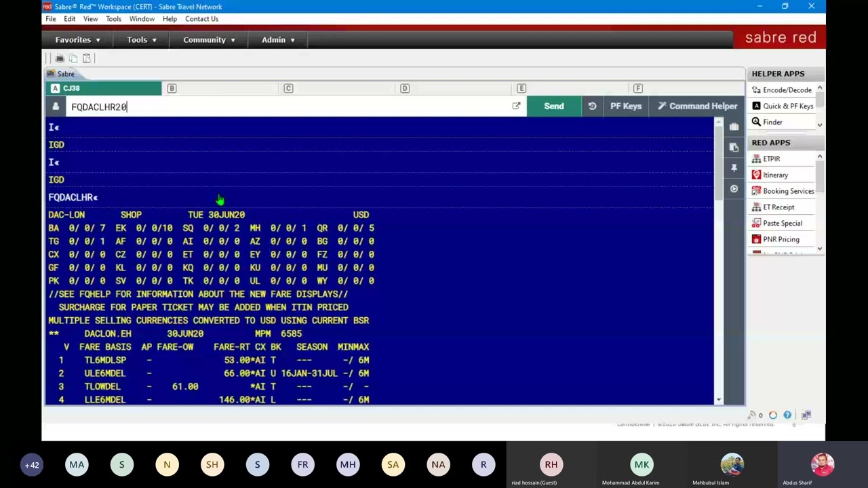This screenshot has height=488, width=868.
Task: Open the suitcase trip icon in the side strip
Action: click(x=734, y=127)
